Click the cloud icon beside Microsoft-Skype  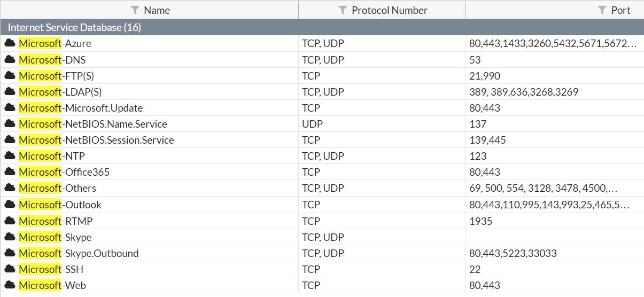tap(10, 237)
